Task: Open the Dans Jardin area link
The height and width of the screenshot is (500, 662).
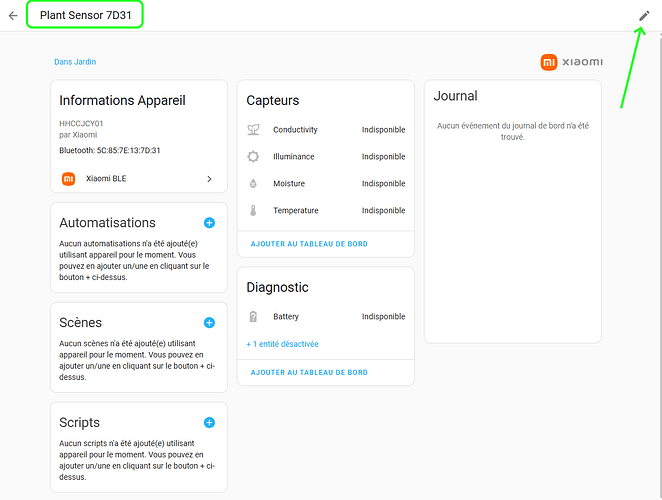Action: 75,62
